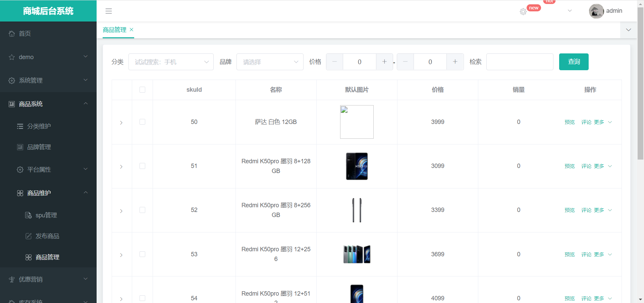Click the grid icon beside 商品维护

pos(20,193)
